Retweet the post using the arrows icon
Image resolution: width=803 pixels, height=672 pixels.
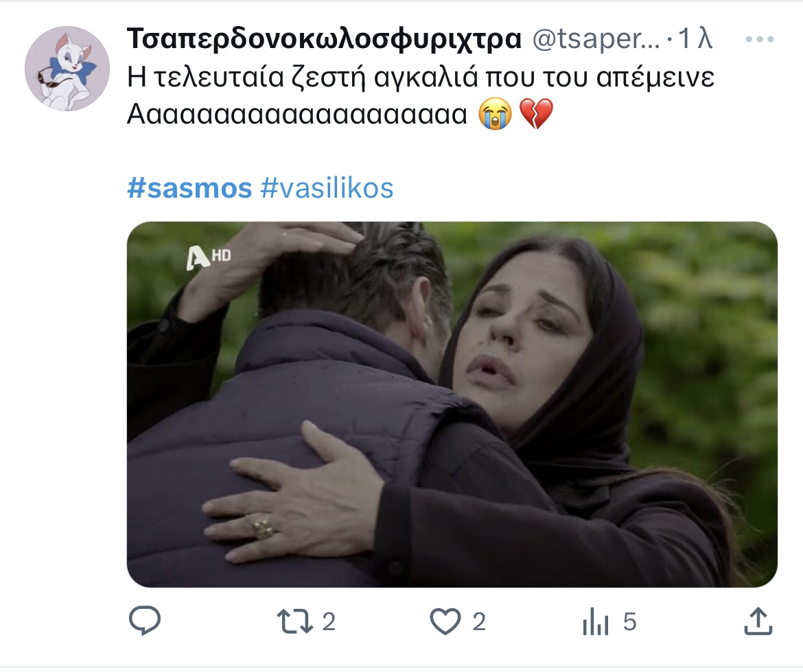coord(294,621)
